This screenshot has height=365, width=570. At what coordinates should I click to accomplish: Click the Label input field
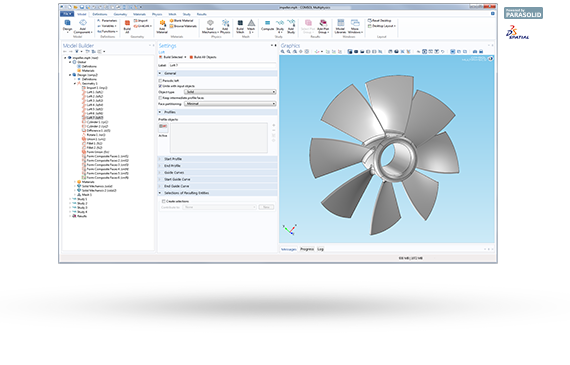222,65
